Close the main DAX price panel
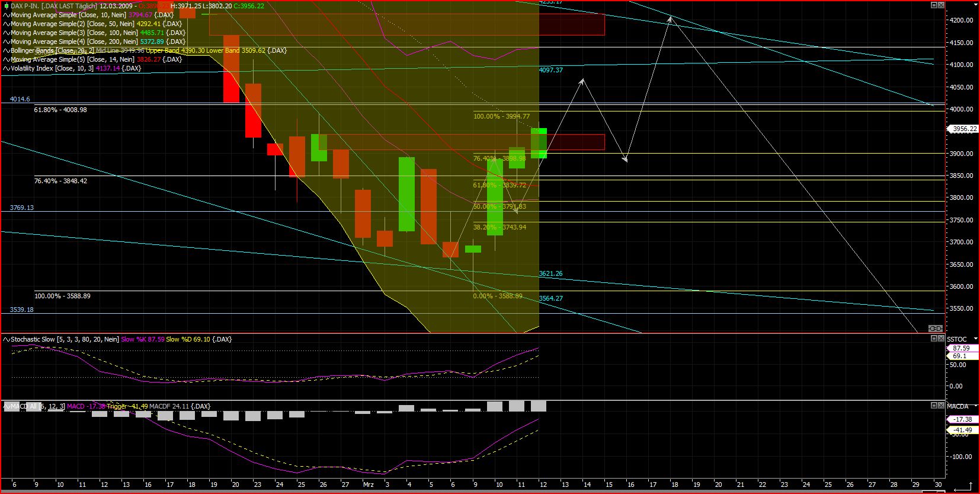The height and width of the screenshot is (494, 980). pyautogui.click(x=941, y=5)
